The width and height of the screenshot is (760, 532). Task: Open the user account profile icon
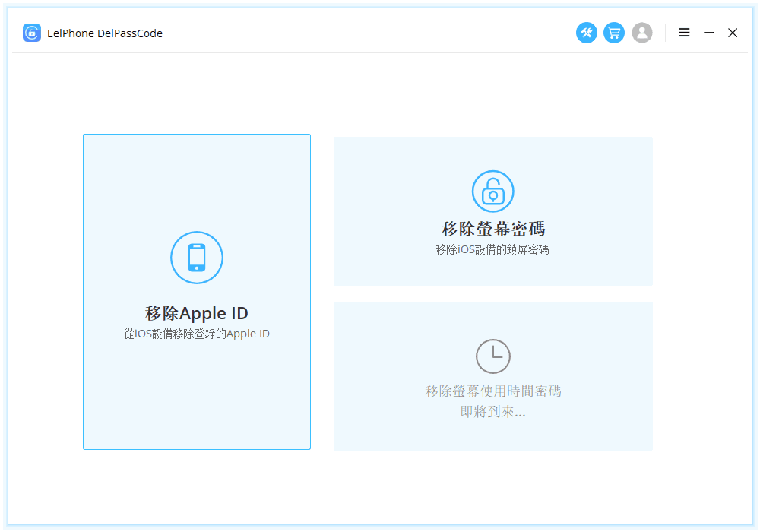(642, 33)
